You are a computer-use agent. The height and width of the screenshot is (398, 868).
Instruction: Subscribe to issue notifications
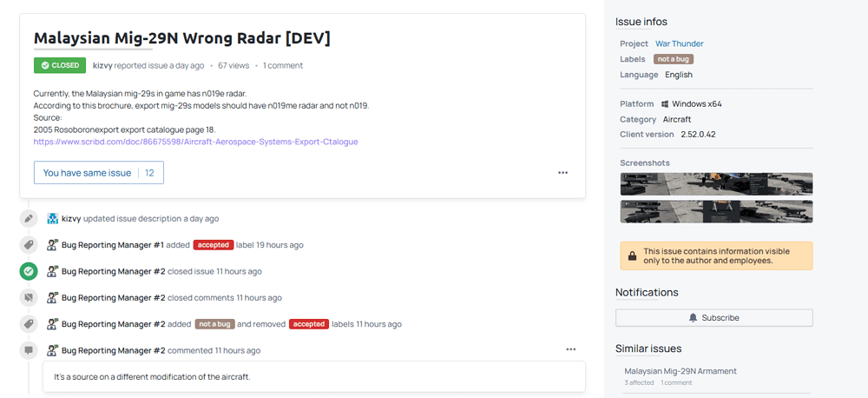(713, 318)
